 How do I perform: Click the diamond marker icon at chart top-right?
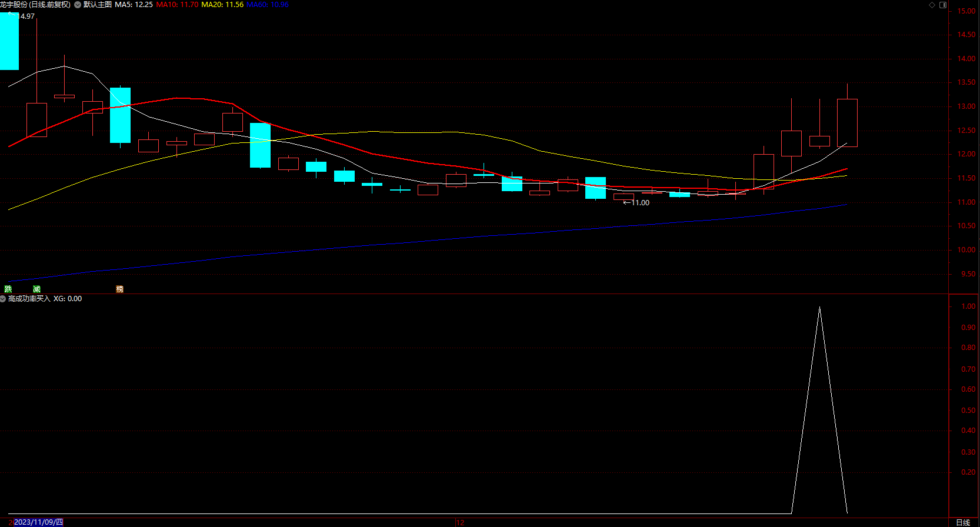932,5
